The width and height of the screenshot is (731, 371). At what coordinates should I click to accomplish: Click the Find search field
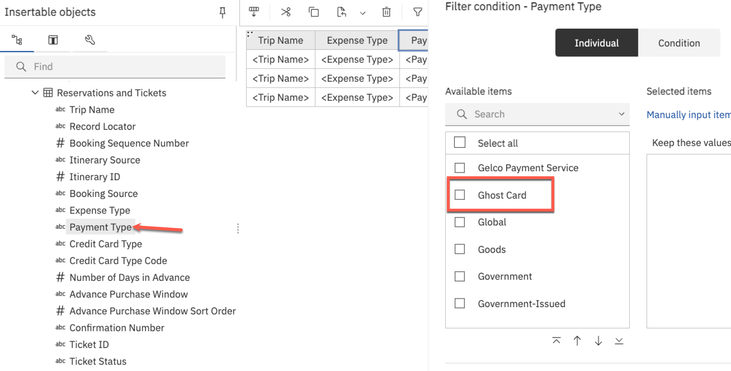[x=115, y=67]
